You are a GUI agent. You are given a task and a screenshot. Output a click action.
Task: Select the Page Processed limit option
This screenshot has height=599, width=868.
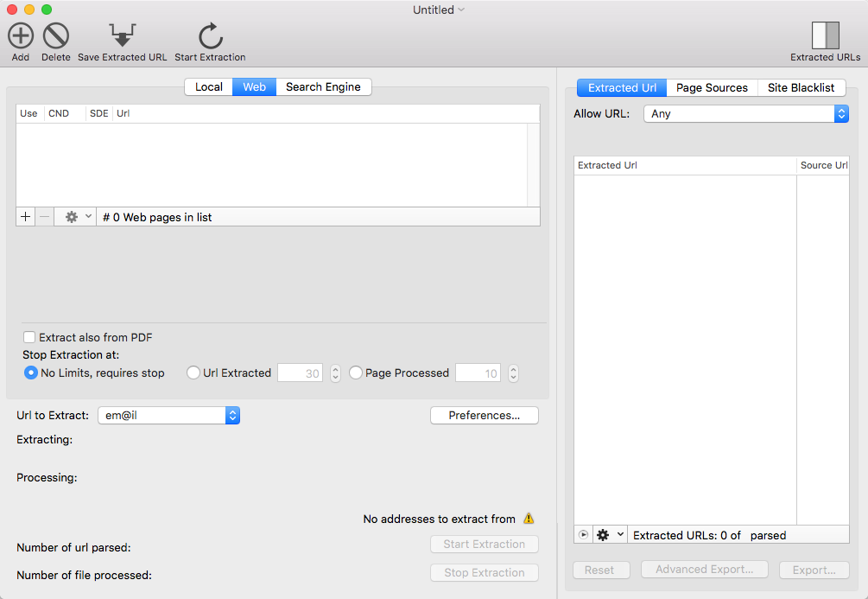click(356, 373)
